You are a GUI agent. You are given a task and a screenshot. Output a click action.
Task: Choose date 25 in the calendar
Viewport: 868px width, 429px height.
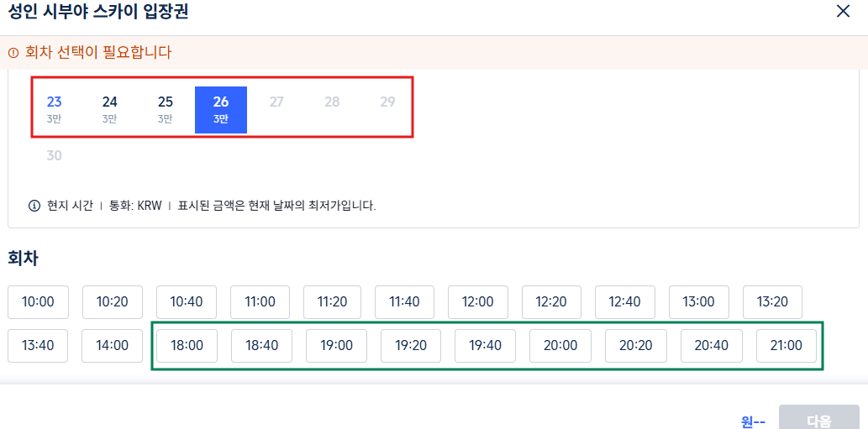[x=166, y=109]
